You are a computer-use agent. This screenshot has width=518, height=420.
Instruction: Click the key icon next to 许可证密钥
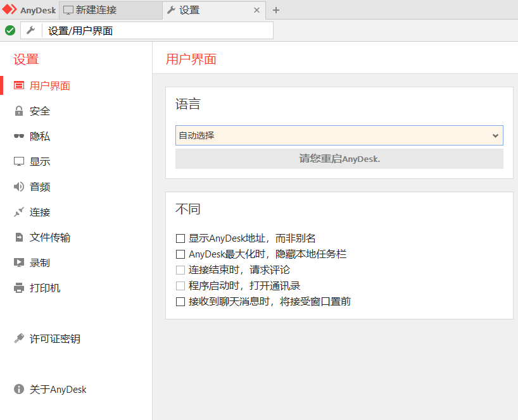[19, 338]
